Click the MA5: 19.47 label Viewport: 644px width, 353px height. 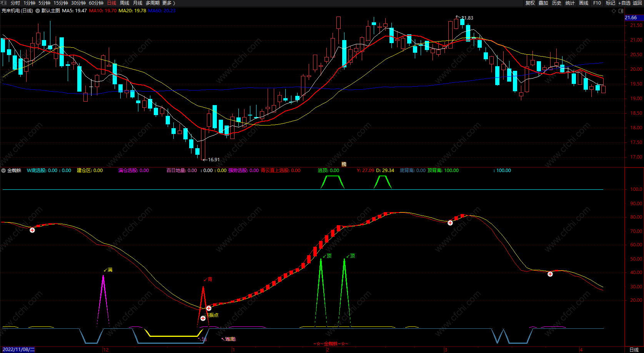coord(75,11)
